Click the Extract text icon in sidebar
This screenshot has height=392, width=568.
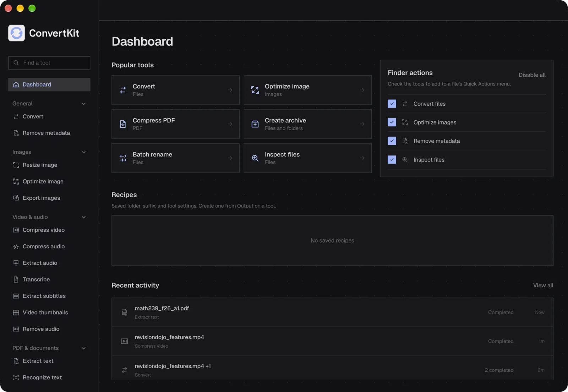16,361
